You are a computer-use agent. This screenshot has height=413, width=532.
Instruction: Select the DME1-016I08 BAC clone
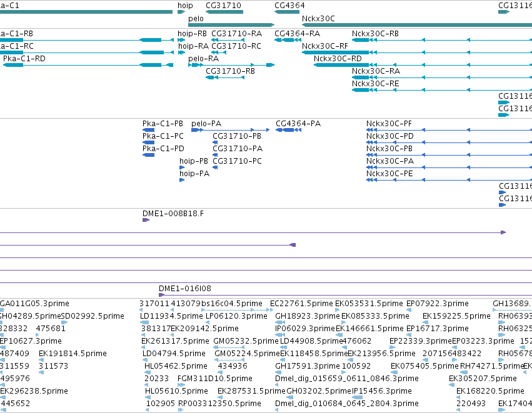[x=345, y=295]
